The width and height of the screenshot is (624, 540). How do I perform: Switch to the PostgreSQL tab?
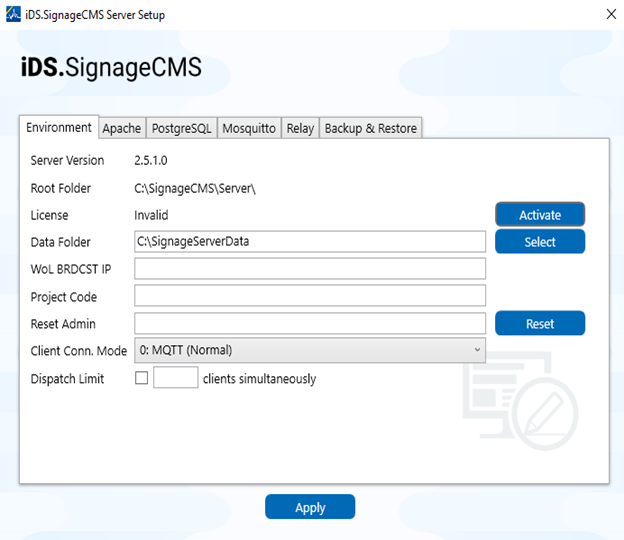[181, 129]
